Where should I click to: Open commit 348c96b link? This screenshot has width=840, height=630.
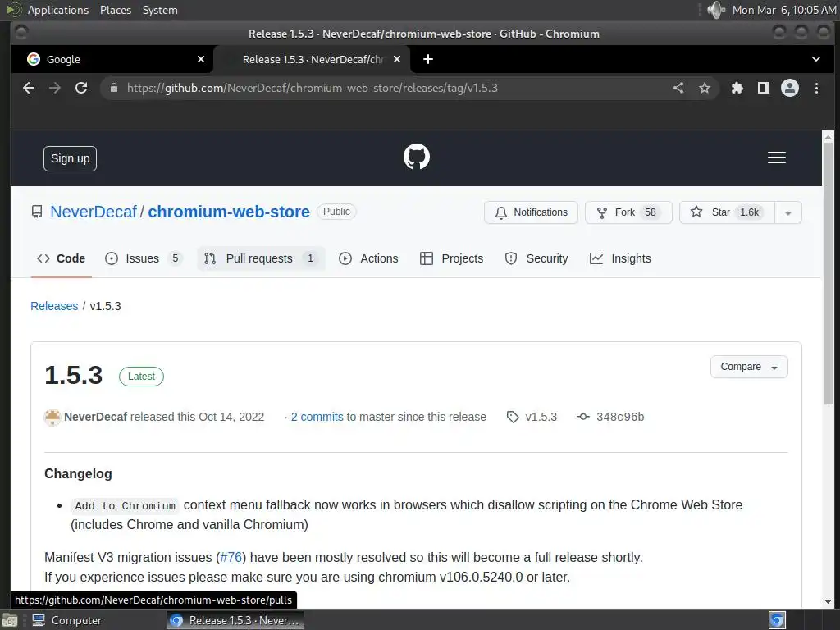620,417
